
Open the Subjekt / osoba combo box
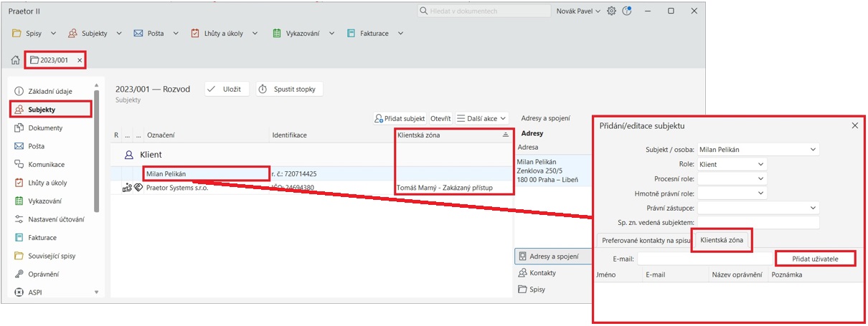(x=758, y=150)
